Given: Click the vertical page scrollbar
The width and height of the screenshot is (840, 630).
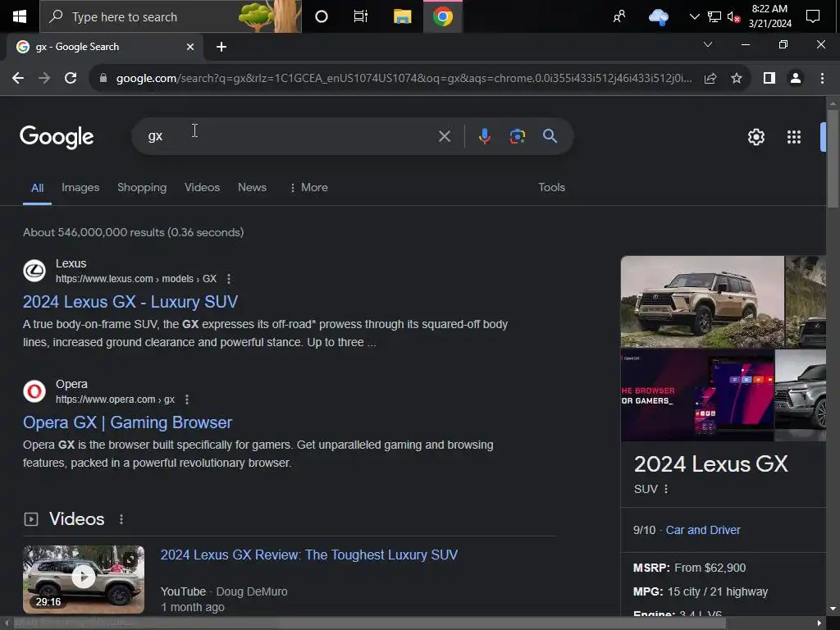Looking at the screenshot, I should click(832, 161).
